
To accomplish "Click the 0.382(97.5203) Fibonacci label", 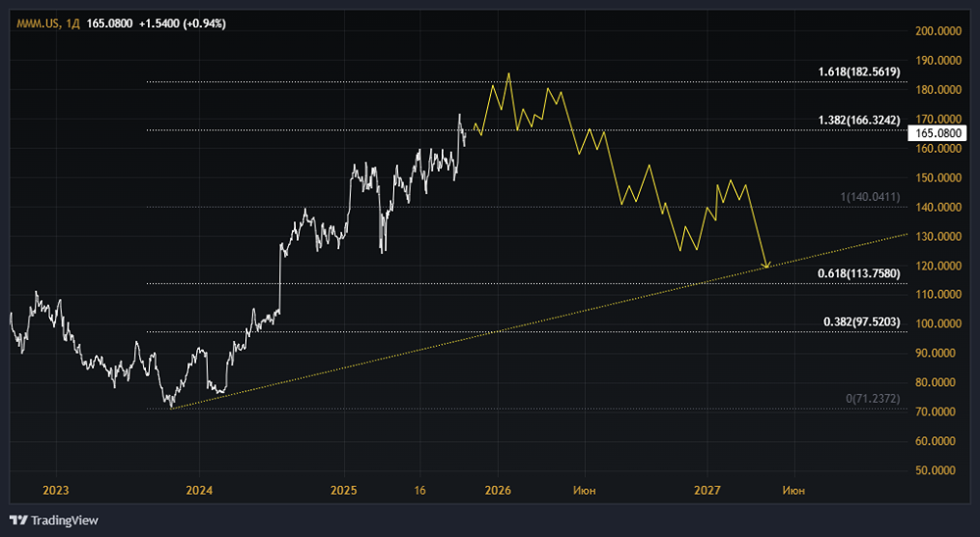I will pos(861,322).
